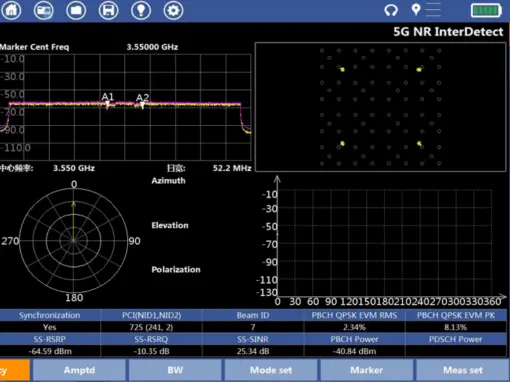
Task: Click the save floppy disk icon
Action: 108,10
